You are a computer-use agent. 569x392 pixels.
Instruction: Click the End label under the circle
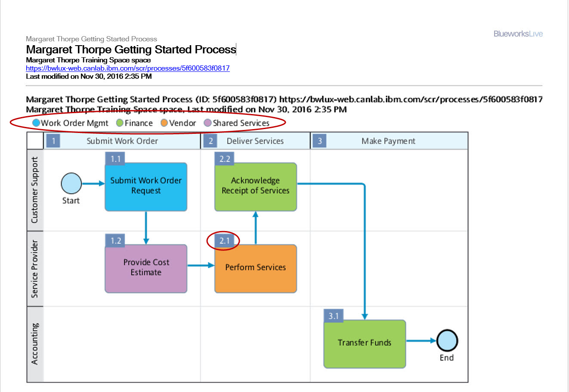[447, 358]
